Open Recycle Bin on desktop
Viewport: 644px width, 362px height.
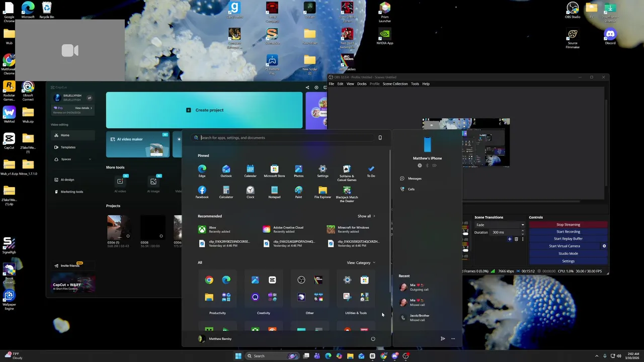[47, 10]
